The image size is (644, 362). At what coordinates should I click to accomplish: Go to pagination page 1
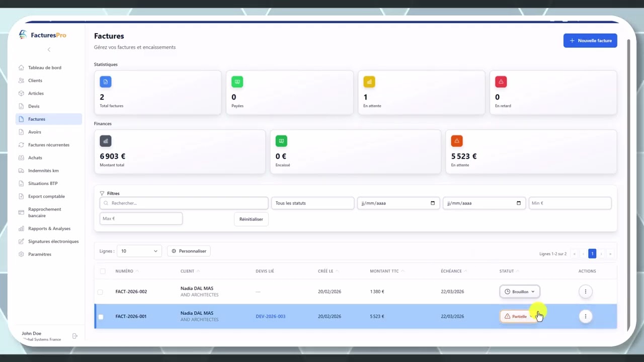(592, 254)
